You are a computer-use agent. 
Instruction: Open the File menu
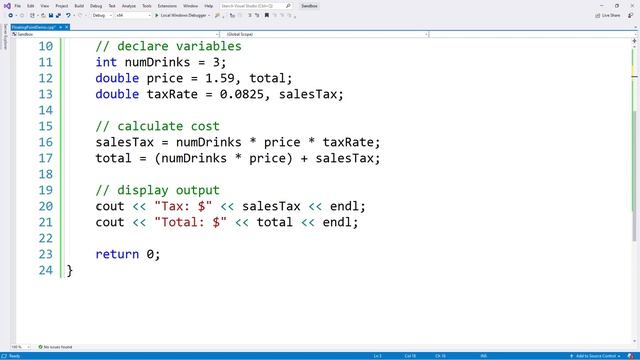(x=18, y=6)
